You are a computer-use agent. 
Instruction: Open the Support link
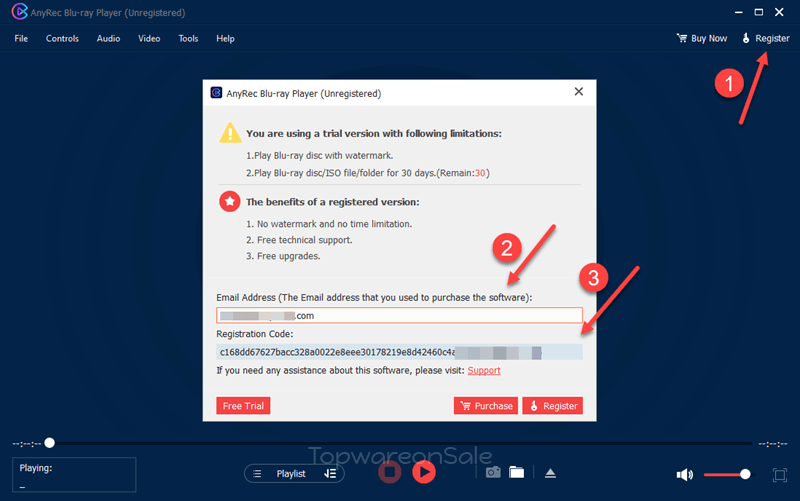tap(484, 370)
